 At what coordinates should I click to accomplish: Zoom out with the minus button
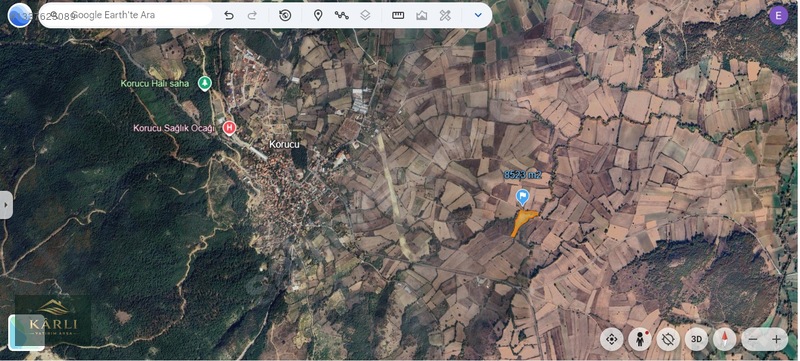pos(753,339)
